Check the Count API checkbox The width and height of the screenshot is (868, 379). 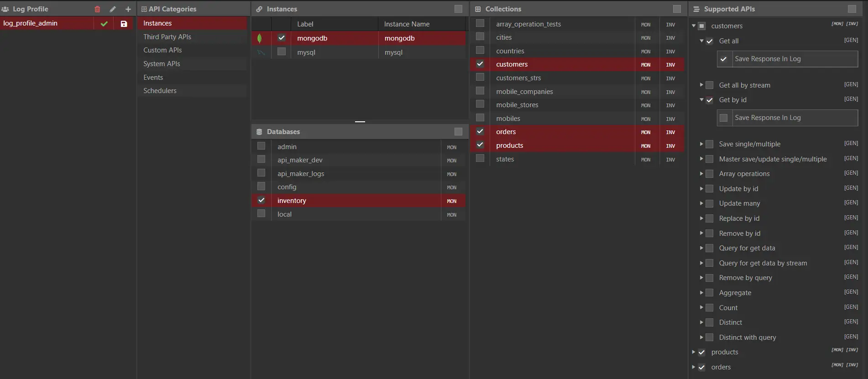(x=710, y=307)
